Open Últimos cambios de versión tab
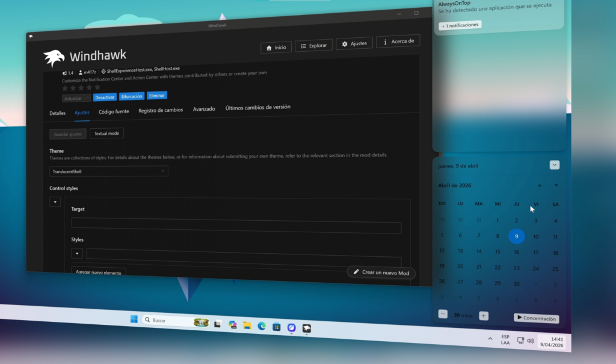 click(x=257, y=107)
